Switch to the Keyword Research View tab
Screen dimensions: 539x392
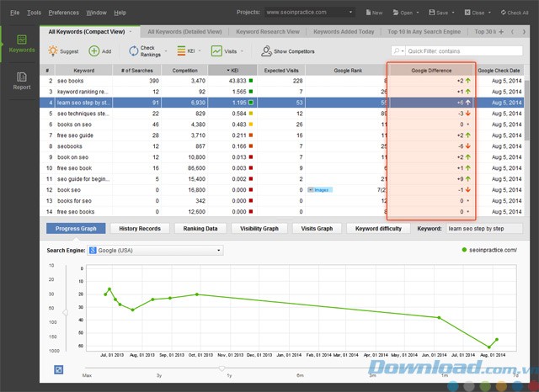266,32
